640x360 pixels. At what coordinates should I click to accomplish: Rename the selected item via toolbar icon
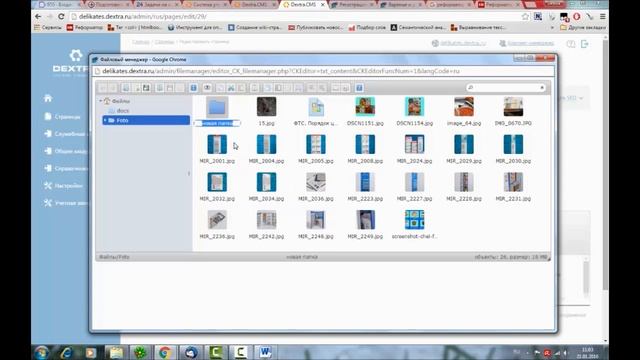278,88
